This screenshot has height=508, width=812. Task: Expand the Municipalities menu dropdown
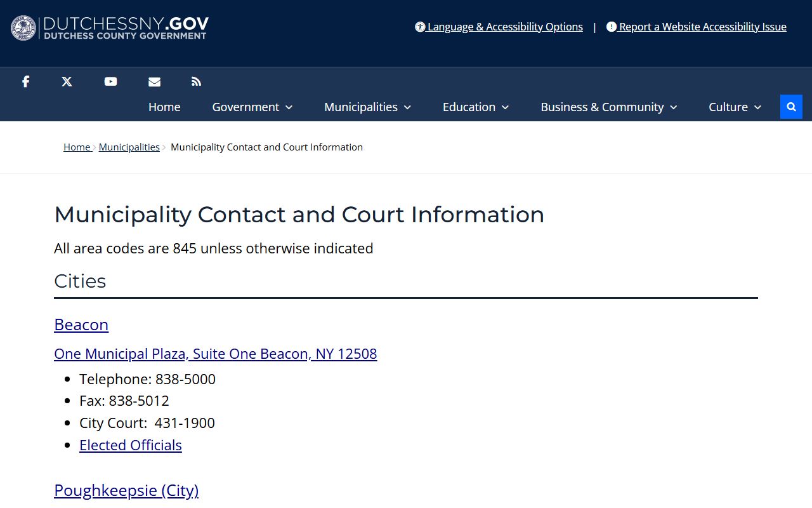[368, 107]
